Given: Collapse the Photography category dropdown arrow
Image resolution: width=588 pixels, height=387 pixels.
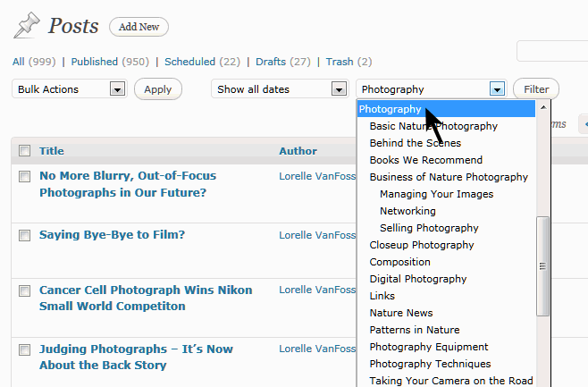Looking at the screenshot, I should [x=498, y=89].
